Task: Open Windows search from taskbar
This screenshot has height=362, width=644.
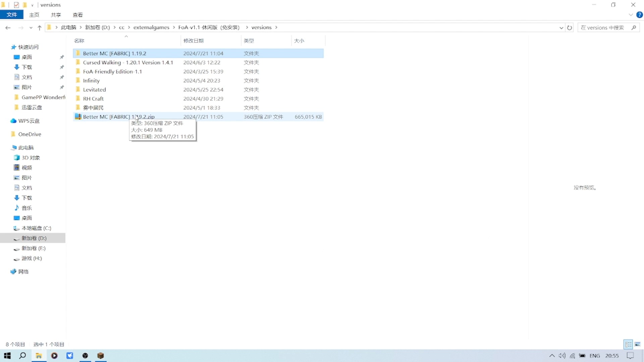Action: [22, 356]
